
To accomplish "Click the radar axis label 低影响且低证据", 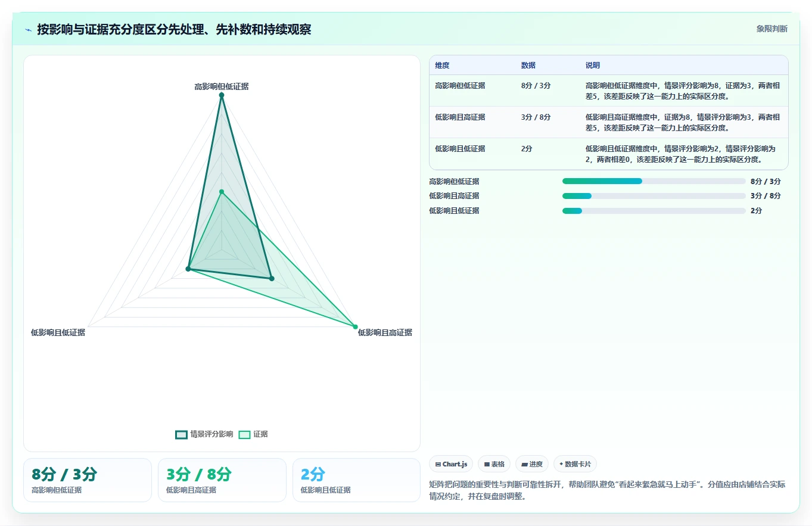I will pyautogui.click(x=58, y=332).
